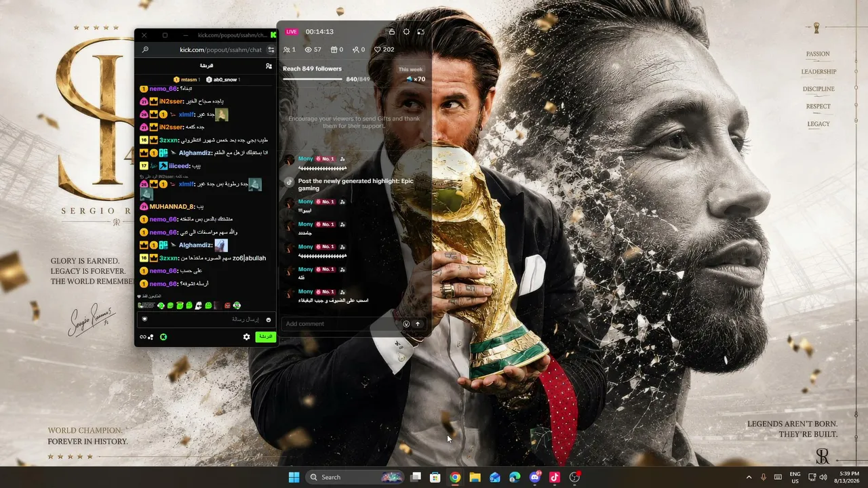Click username MUHANNAD_8 in chat

(x=172, y=207)
